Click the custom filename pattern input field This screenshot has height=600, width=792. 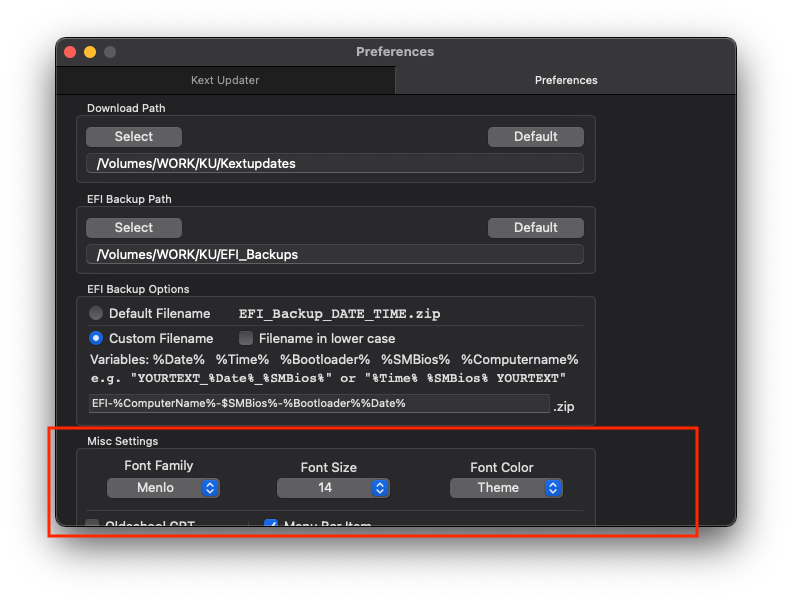(318, 403)
